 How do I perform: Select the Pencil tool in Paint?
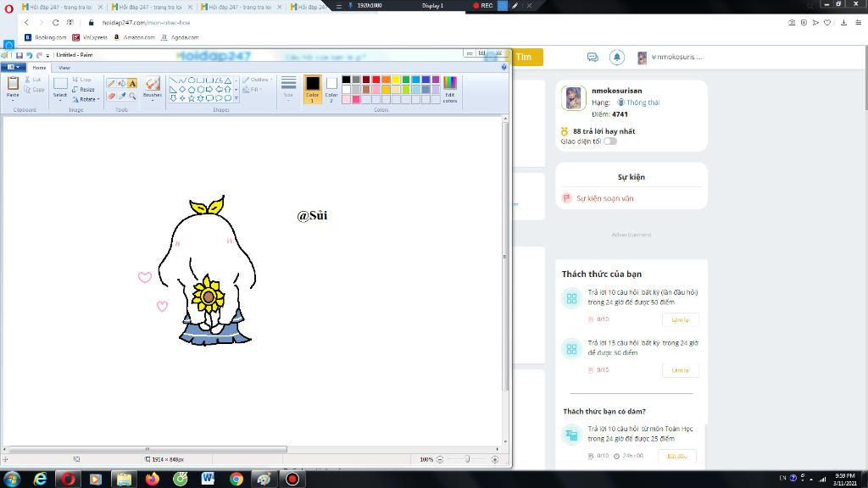pos(111,84)
